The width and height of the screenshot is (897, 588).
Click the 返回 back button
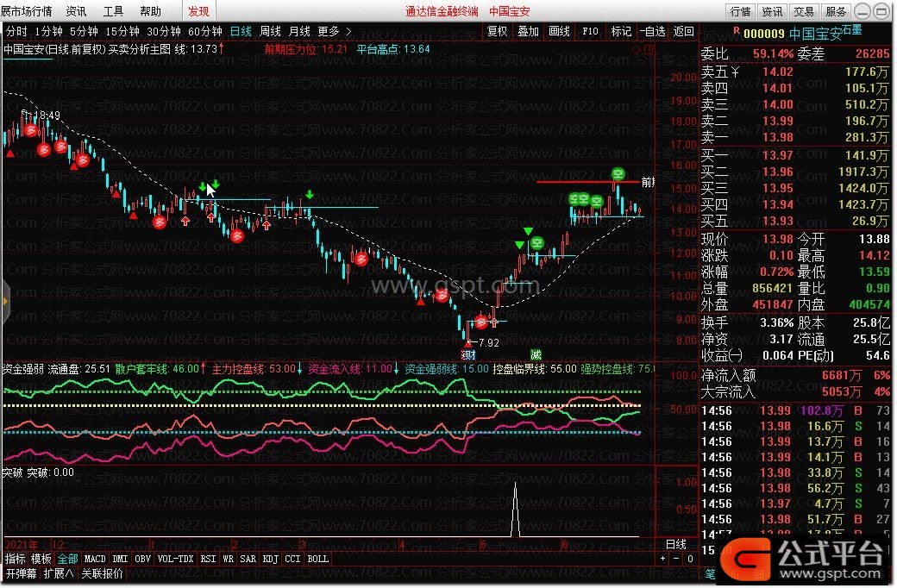pyautogui.click(x=683, y=31)
